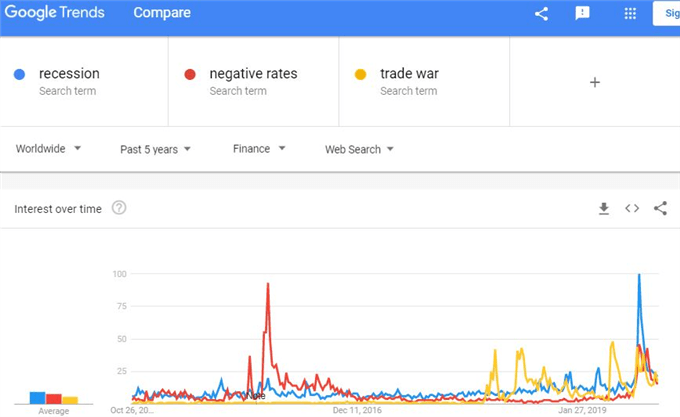Expand the Finance category dropdown
Image resolution: width=680 pixels, height=417 pixels.
[259, 149]
